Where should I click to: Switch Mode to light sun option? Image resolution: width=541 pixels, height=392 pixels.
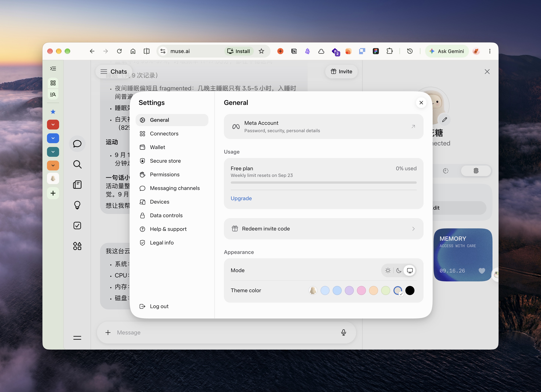(388, 270)
